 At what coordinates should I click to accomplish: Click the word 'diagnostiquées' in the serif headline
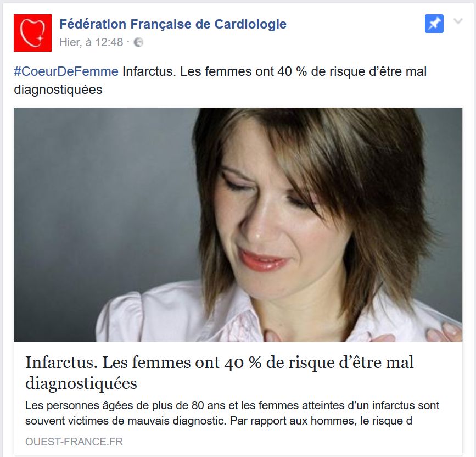click(81, 383)
